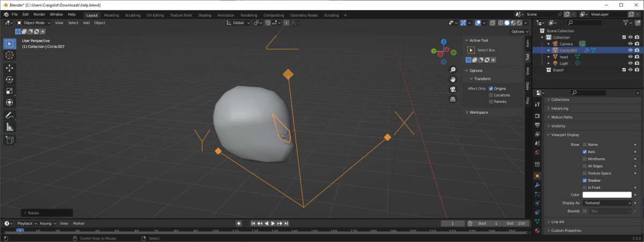
Task: Open the Object properties tab icon
Action: 537,175
